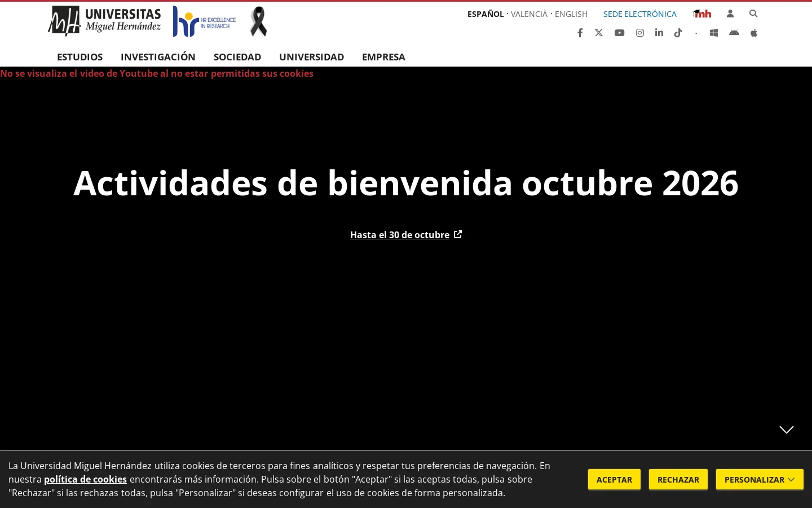Open the política de cookies link
Viewport: 812px width, 508px height.
85,479
